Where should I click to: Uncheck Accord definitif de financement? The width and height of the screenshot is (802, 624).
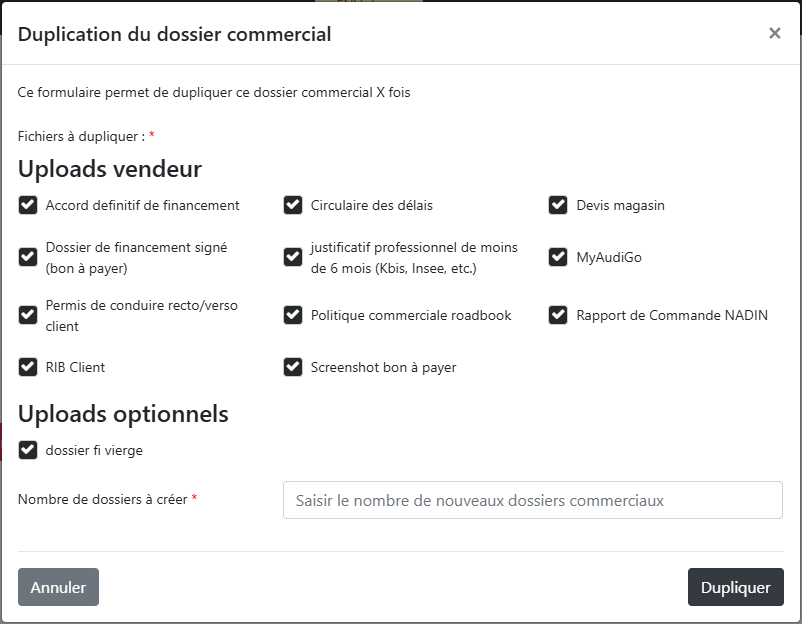pos(28,205)
